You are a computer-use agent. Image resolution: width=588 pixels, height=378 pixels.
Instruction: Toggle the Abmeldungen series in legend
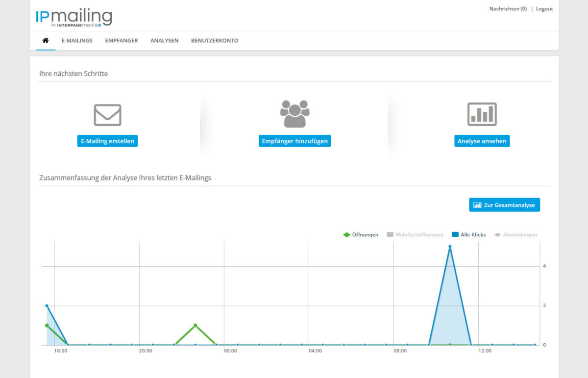coord(515,235)
